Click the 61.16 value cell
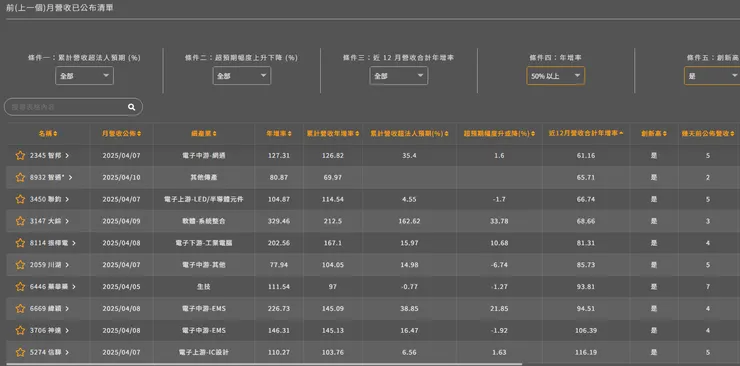The height and width of the screenshot is (366, 740). [x=586, y=156]
